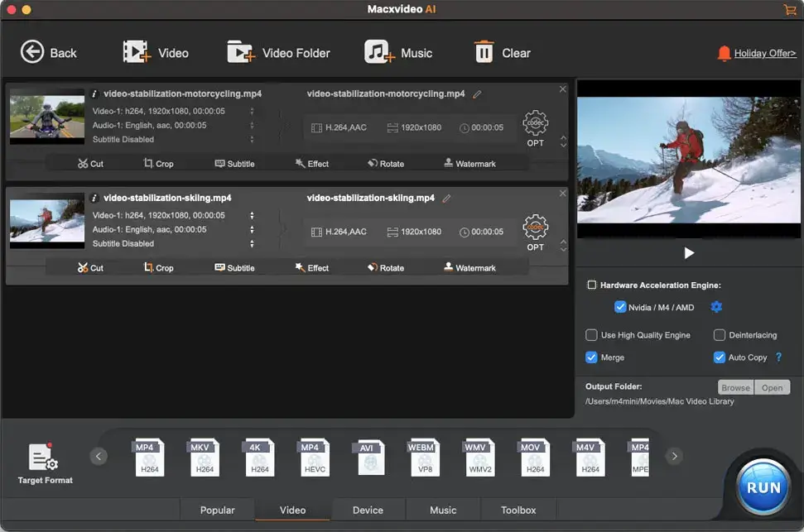Switch to the Device tab

tap(368, 510)
